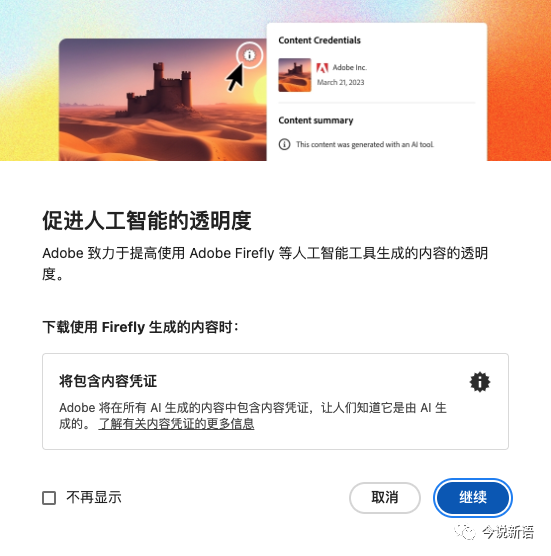551x556 pixels.
Task: Click the 今说新语 watermark text
Action: (x=508, y=532)
